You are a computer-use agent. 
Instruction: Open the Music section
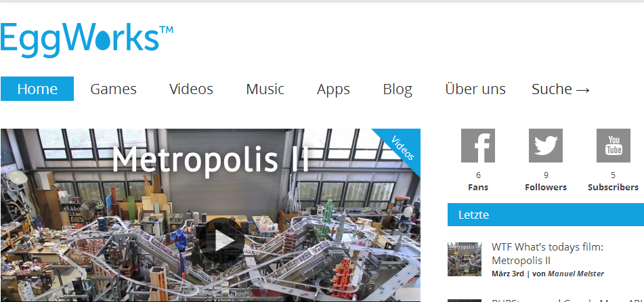point(265,89)
